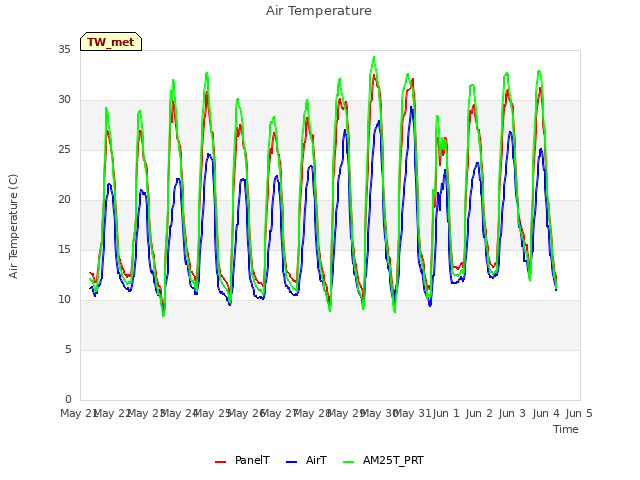Click the 5 y-axis tick label
The height and width of the screenshot is (480, 640).
[68, 349]
